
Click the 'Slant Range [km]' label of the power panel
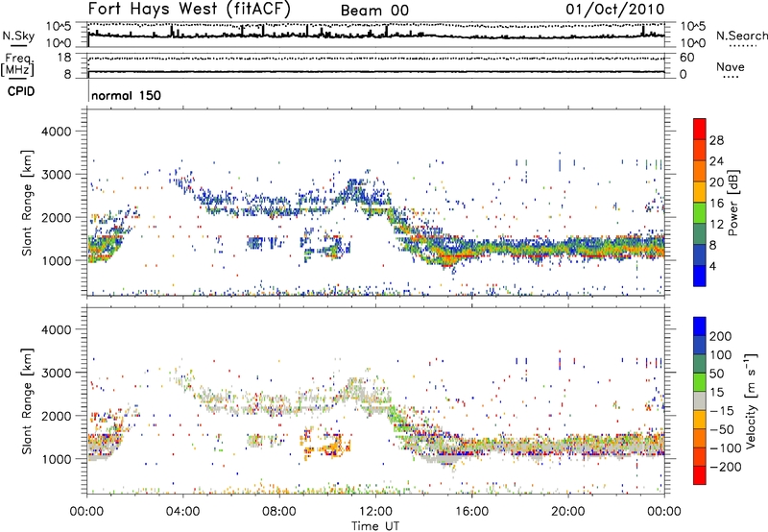(x=27, y=203)
